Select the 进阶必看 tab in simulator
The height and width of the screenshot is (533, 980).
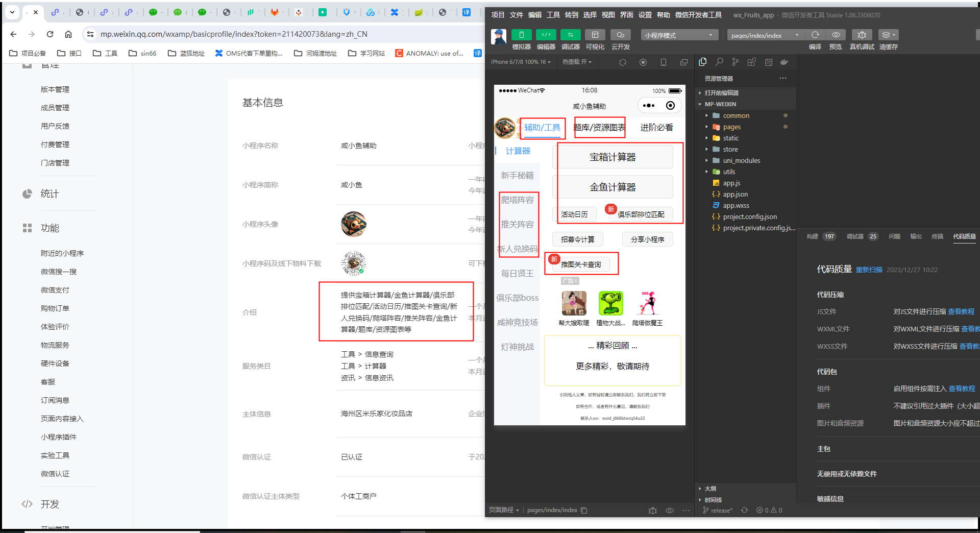[x=656, y=128]
